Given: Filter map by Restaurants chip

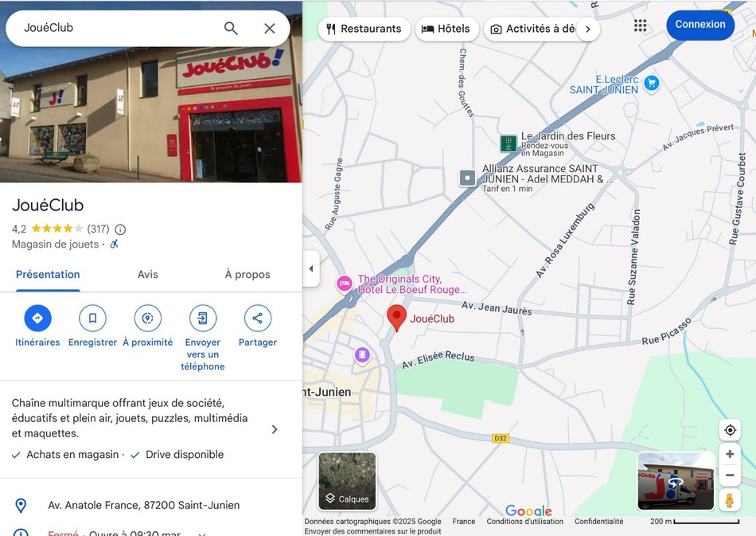Looking at the screenshot, I should 364,29.
